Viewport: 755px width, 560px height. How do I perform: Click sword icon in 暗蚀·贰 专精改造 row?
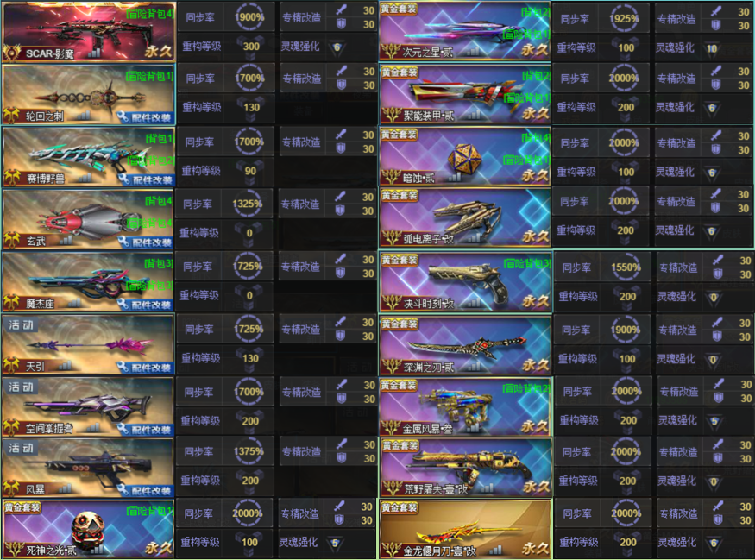716,136
